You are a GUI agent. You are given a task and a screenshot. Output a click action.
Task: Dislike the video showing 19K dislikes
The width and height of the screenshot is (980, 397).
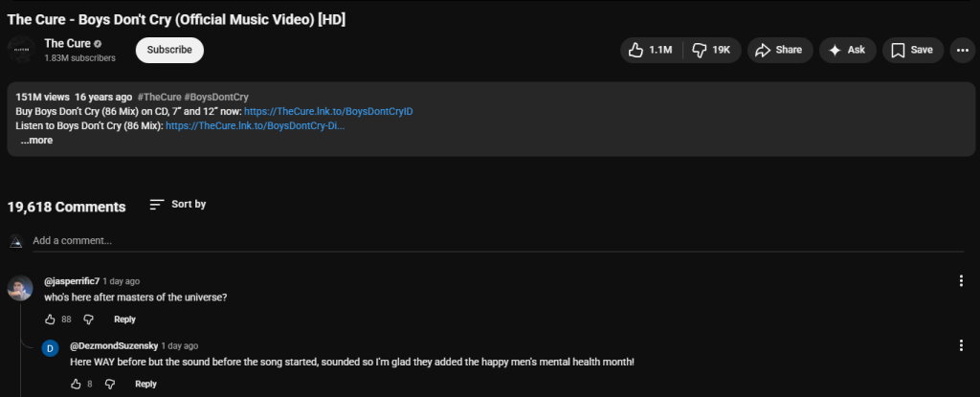pyautogui.click(x=712, y=50)
